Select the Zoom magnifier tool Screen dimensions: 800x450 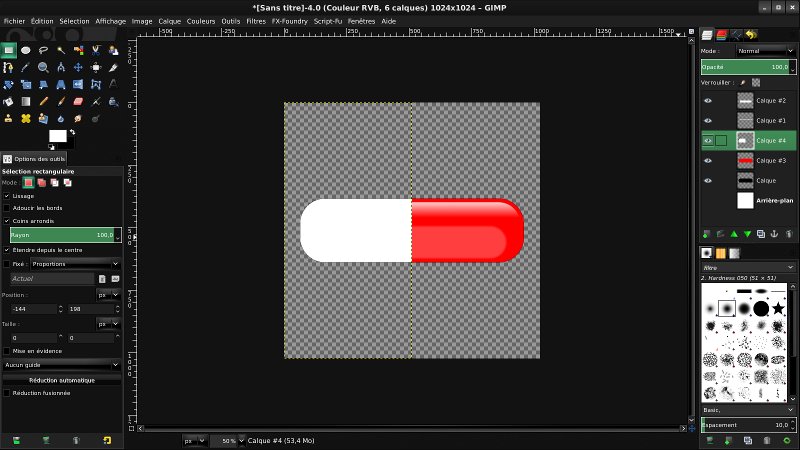[x=43, y=67]
